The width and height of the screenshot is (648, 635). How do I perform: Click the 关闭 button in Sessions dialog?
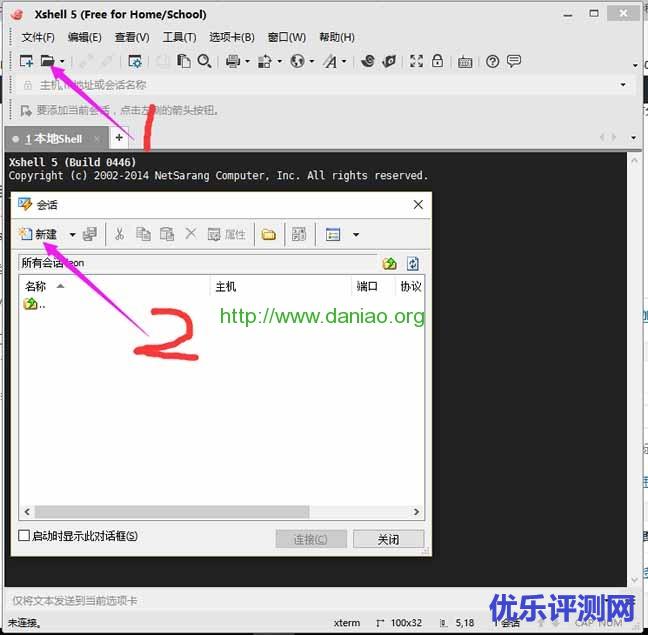[x=388, y=539]
